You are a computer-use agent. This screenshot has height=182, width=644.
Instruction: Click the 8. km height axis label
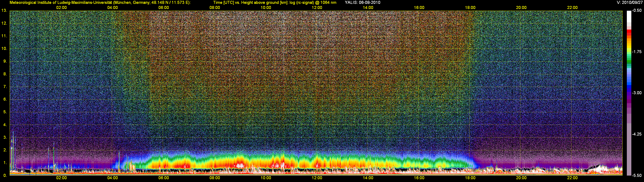pos(5,74)
